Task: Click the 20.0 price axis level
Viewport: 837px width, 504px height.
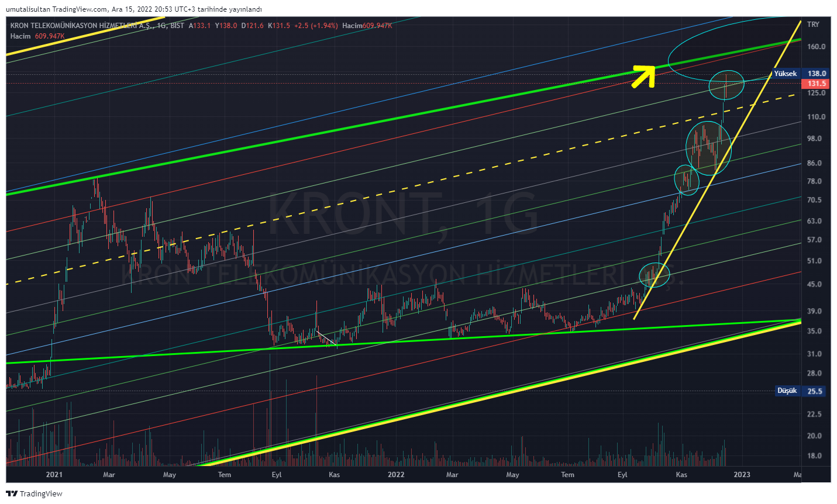Action: (814, 436)
